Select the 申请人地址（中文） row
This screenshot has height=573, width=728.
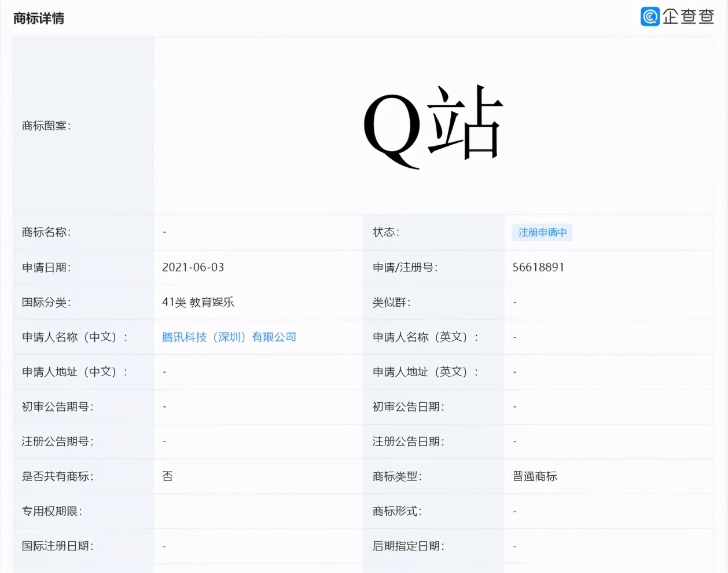click(75, 372)
